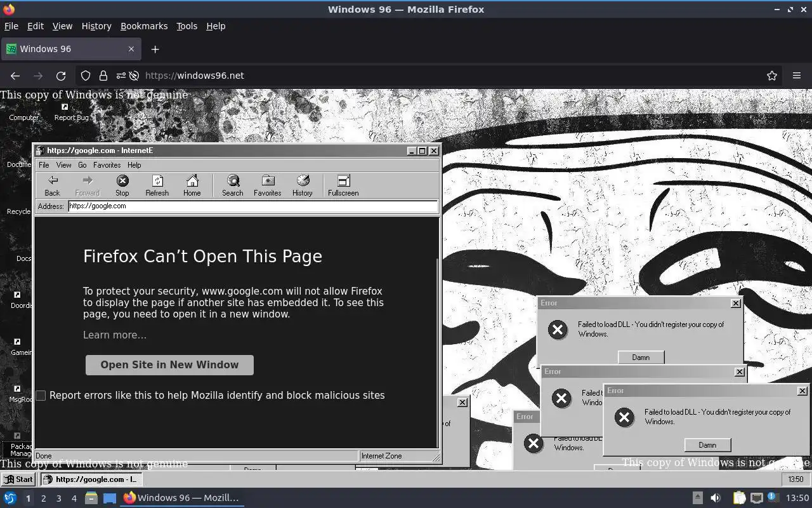Open the OS application menu icon
This screenshot has width=812, height=508.
coord(10,498)
